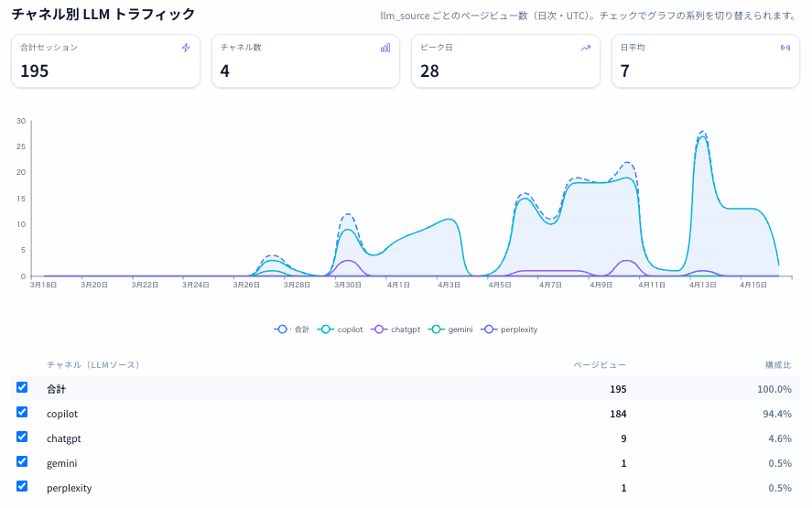812x508 pixels.
Task: Uncheck the gemini row checkbox
Action: pos(22,461)
